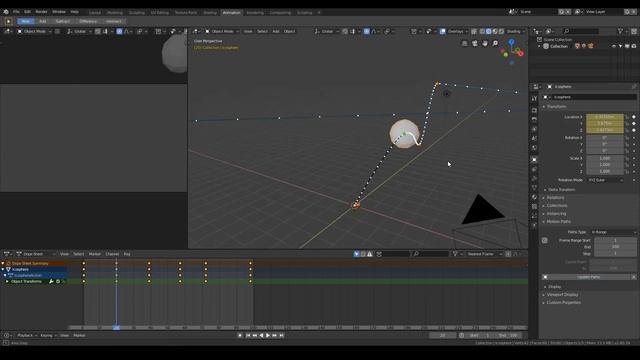
Task: Click the New mode button in tool settings
Action: pos(25,21)
